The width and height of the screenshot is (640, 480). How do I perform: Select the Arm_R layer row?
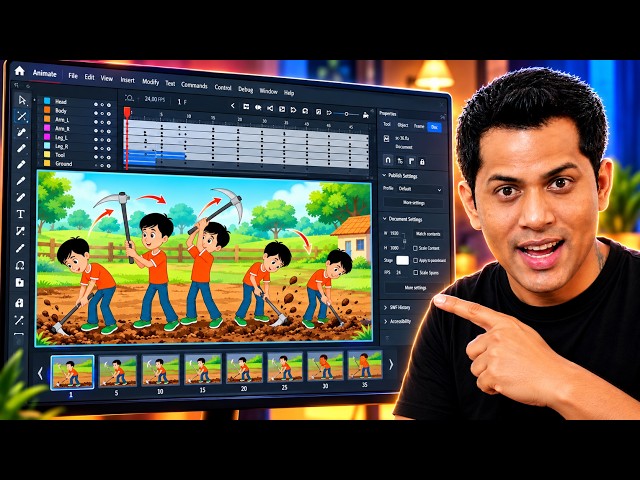point(76,129)
